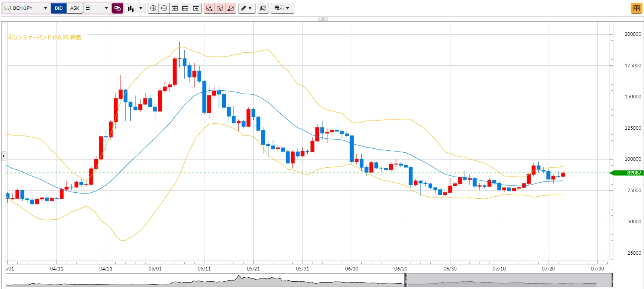Switch price display to BID
The width and height of the screenshot is (644, 289).
point(59,8)
